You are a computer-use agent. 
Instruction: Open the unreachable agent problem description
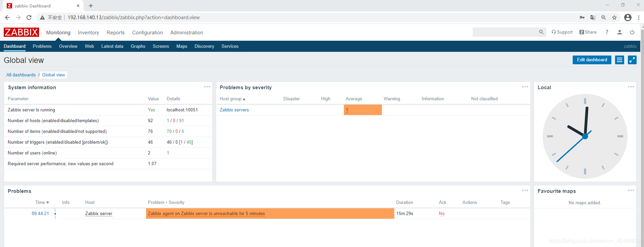coord(206,214)
